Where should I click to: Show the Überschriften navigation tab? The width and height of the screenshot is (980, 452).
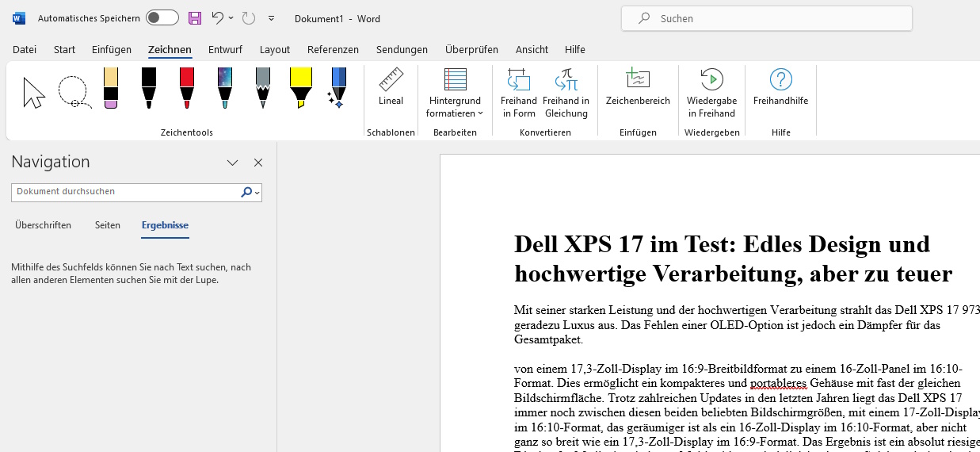coord(43,225)
